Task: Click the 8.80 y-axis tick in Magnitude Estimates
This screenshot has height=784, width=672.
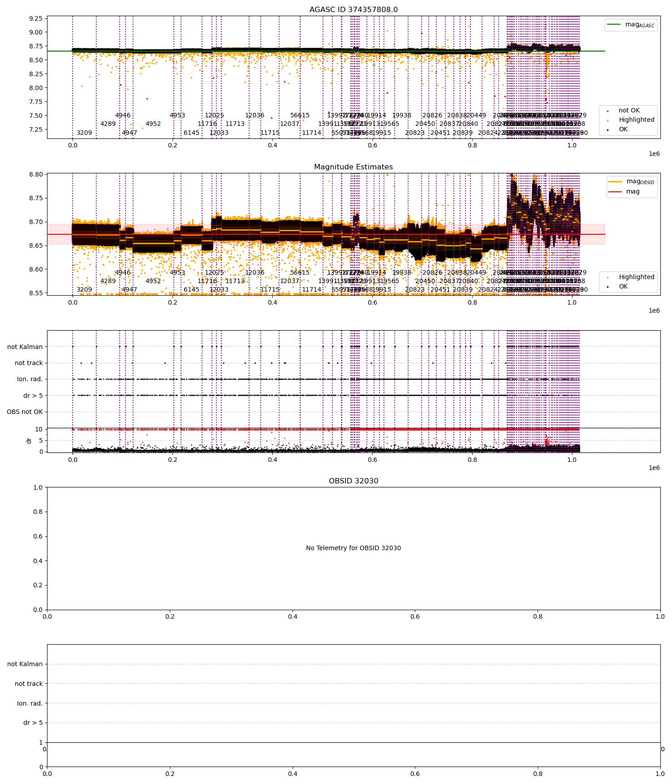Action: pos(35,175)
